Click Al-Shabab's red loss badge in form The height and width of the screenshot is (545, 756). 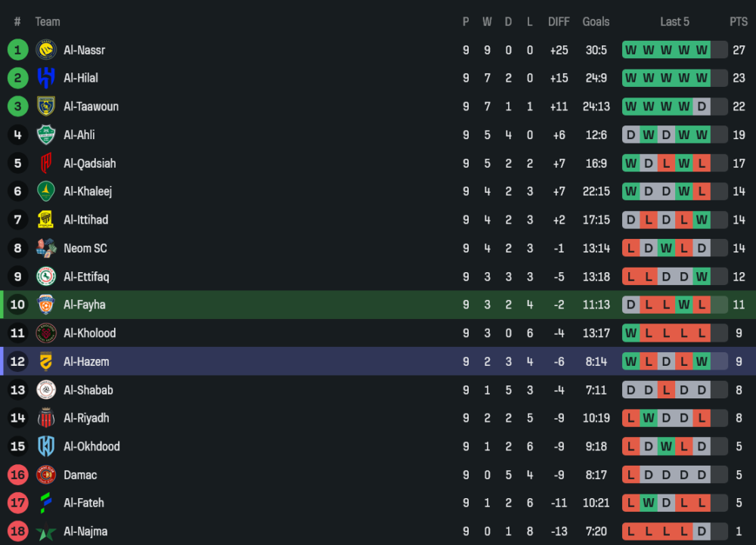665,390
